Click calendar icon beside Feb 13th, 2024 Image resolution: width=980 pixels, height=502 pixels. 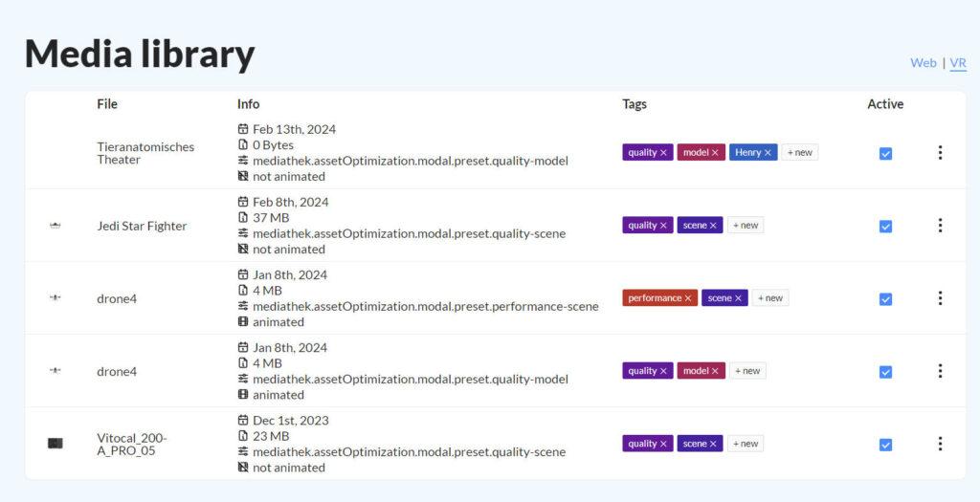243,129
